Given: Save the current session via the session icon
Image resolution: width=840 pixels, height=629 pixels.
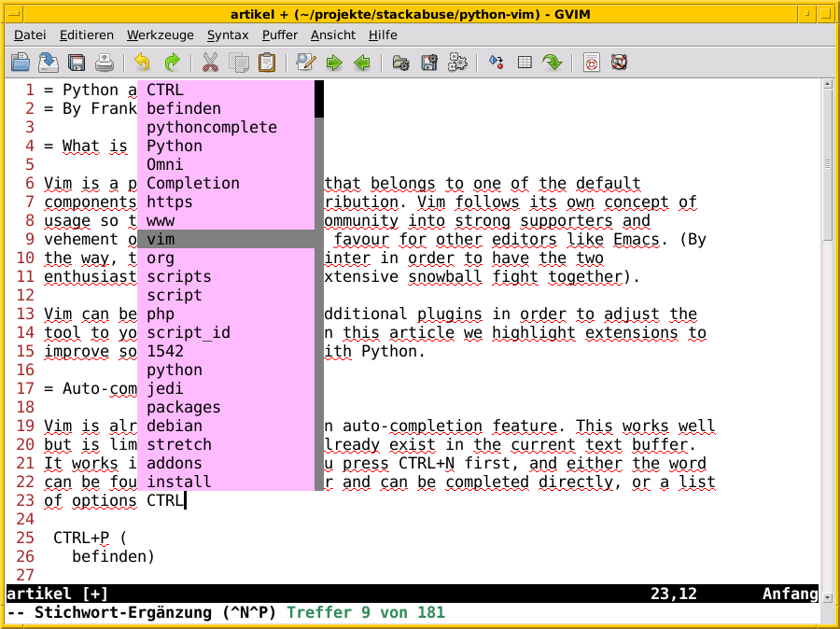Looking at the screenshot, I should click(x=427, y=63).
